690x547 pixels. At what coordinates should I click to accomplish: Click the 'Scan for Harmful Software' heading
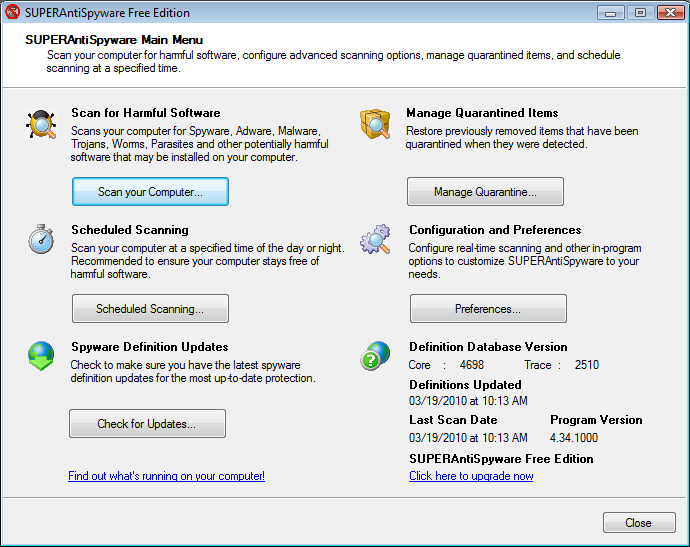(146, 113)
